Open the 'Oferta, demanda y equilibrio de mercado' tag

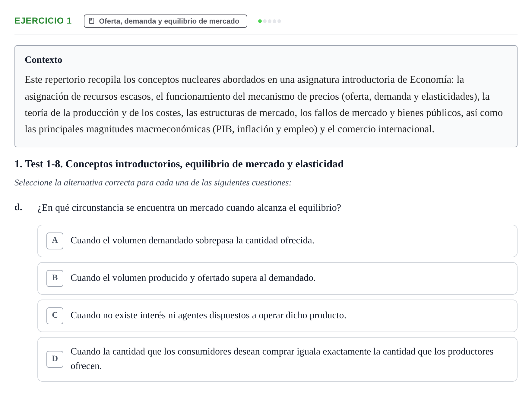166,21
